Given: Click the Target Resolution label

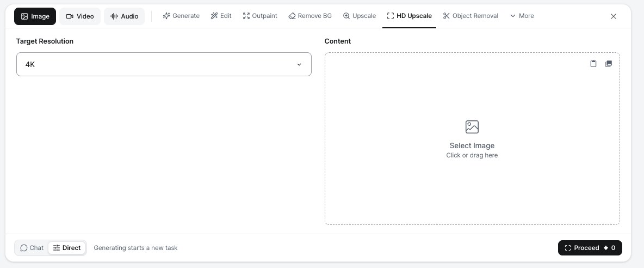Looking at the screenshot, I should click(45, 41).
